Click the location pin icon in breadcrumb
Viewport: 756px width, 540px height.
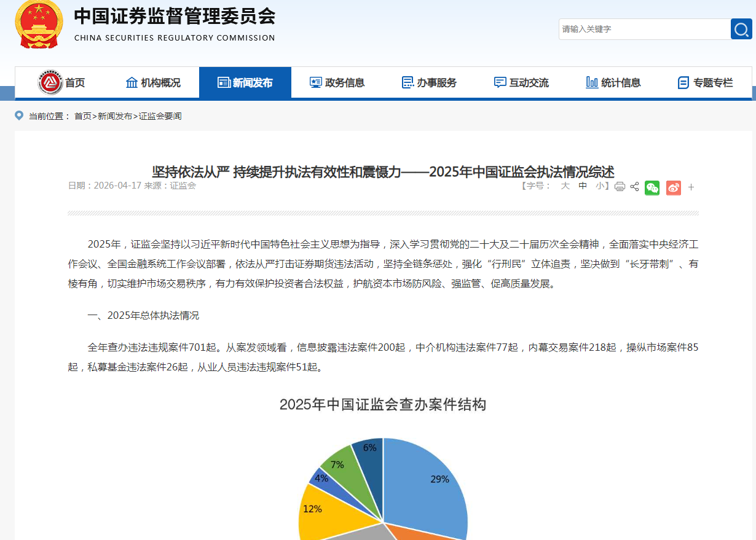(19, 115)
